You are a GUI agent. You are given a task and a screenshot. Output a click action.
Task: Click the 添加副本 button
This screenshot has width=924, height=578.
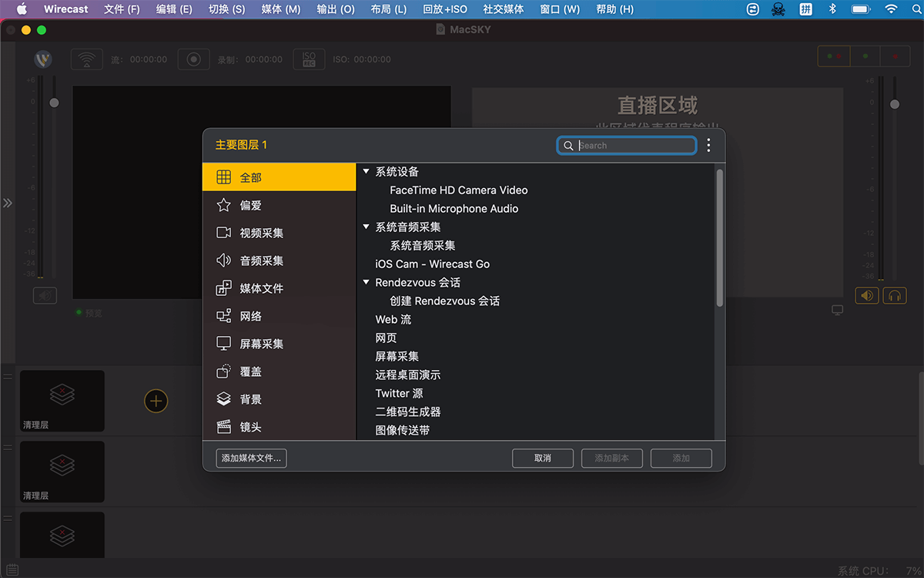point(612,458)
